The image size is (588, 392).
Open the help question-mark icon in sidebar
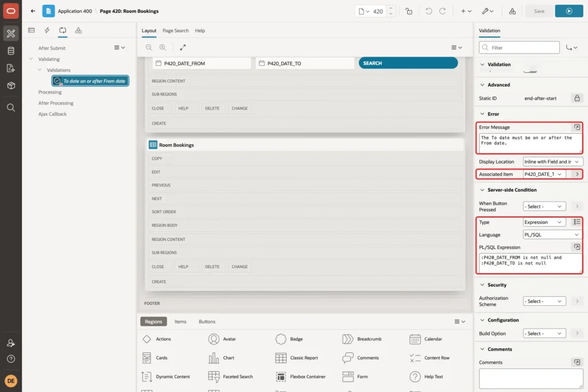[11, 359]
